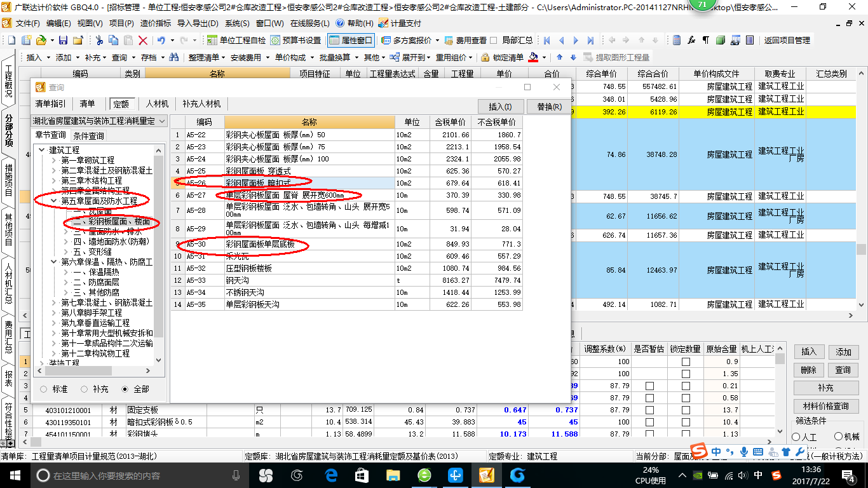The width and height of the screenshot is (868, 488).
Task: Check 锁定数量 box for 暗扣式彩钢板 row
Action: pos(686,422)
